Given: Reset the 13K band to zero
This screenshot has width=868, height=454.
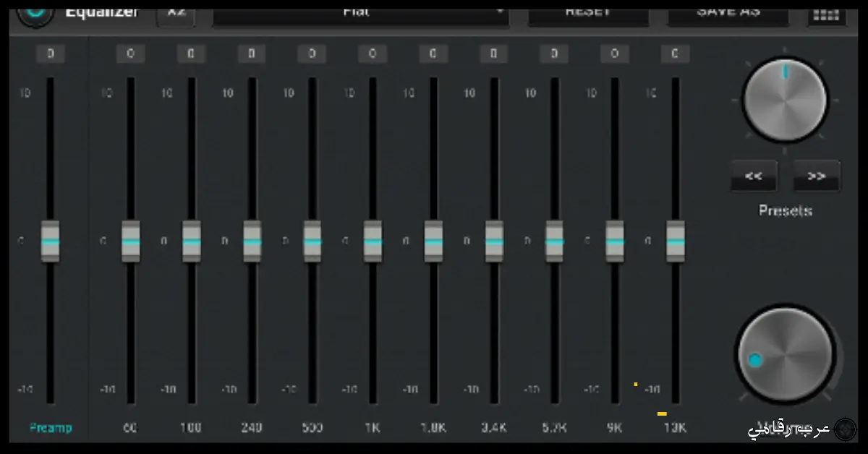Looking at the screenshot, I should coord(676,53).
